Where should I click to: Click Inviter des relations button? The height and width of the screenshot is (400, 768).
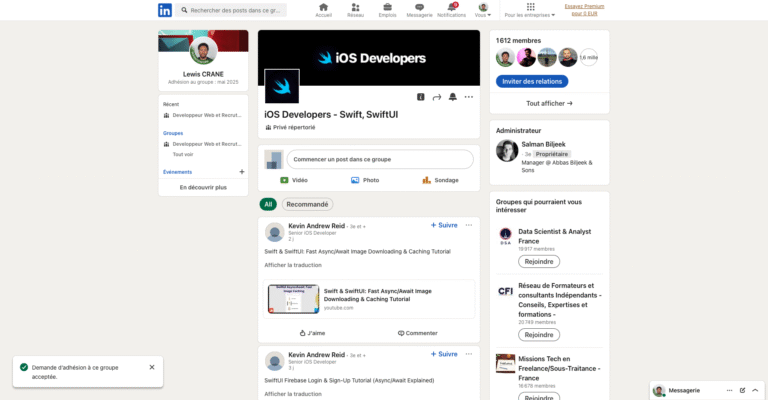(x=532, y=81)
